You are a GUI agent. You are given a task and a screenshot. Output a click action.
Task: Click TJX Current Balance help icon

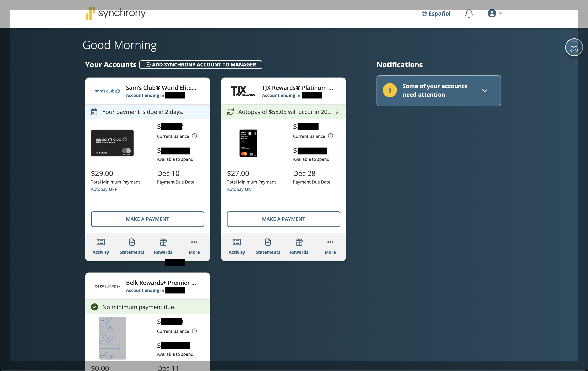click(x=330, y=136)
